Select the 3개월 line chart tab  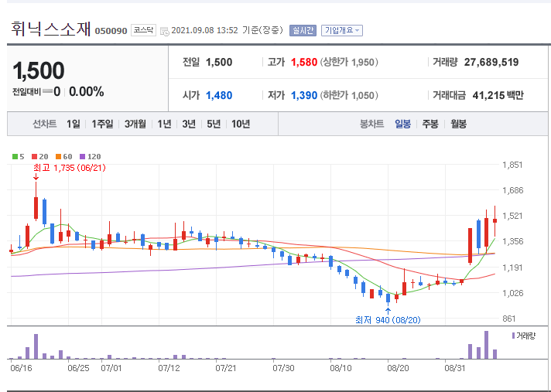tap(135, 124)
